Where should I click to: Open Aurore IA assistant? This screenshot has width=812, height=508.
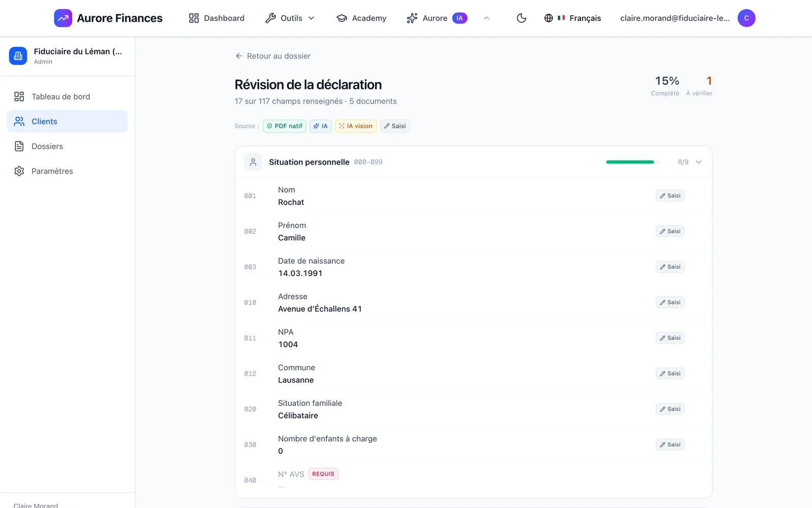437,18
